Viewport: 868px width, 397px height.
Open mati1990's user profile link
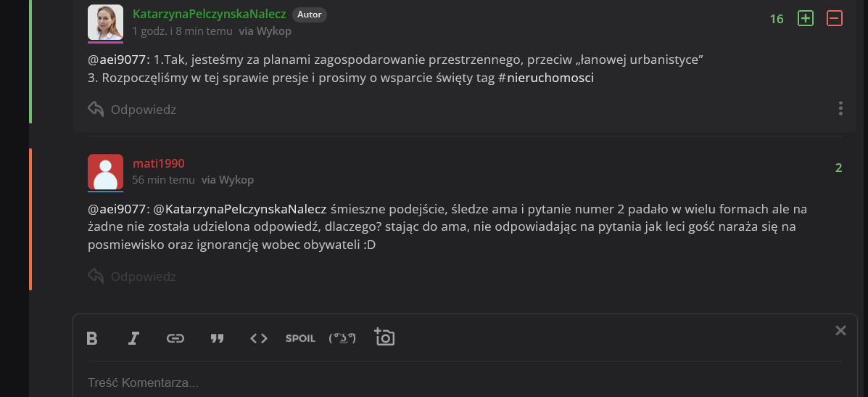[x=159, y=163]
